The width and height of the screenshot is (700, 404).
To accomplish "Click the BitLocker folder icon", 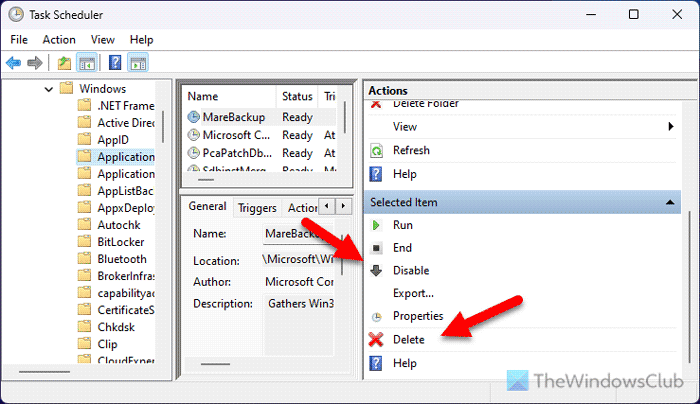I will pos(84,242).
